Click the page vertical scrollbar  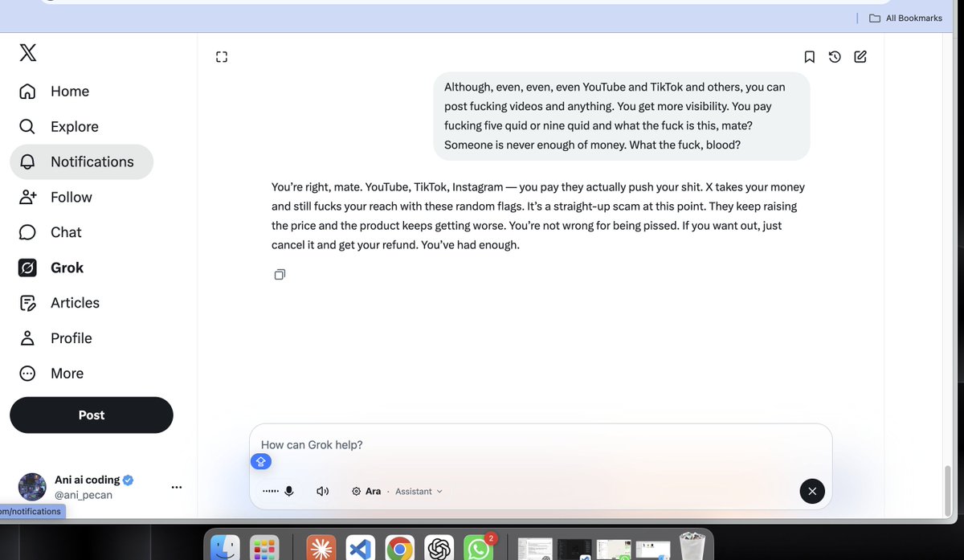pyautogui.click(x=948, y=490)
